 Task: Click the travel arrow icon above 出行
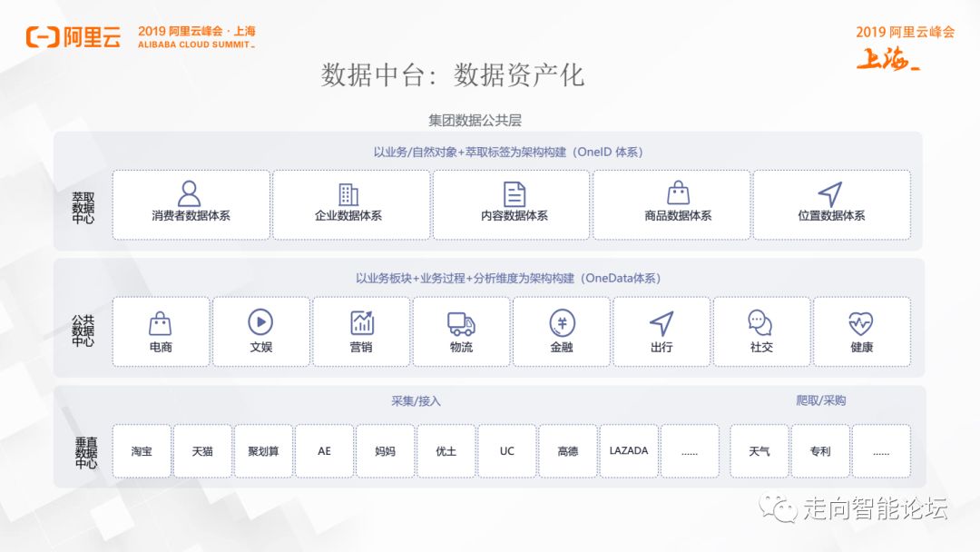[x=661, y=323]
